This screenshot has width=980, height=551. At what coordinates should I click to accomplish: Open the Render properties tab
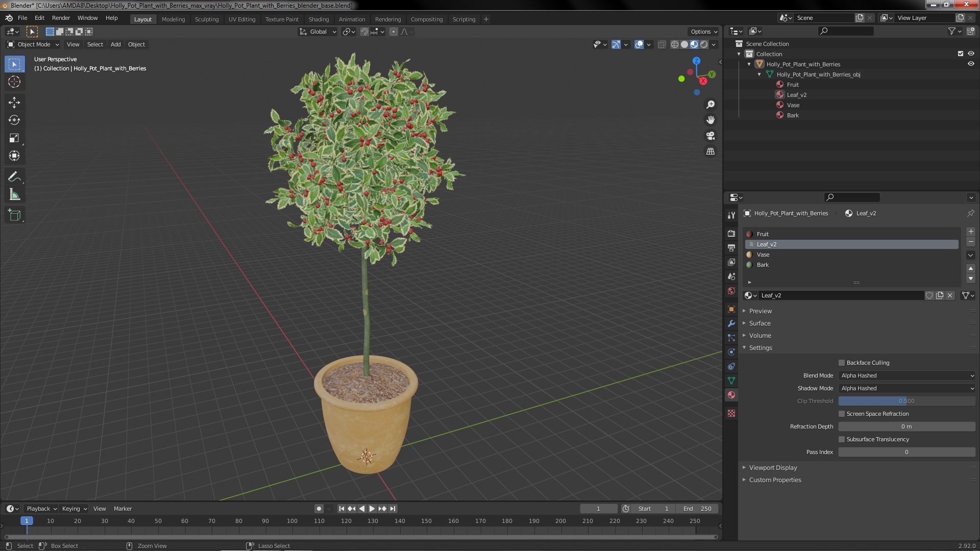731,233
